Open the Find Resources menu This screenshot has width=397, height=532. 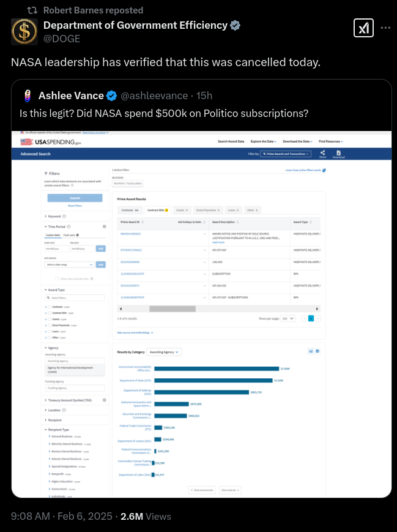click(x=331, y=141)
